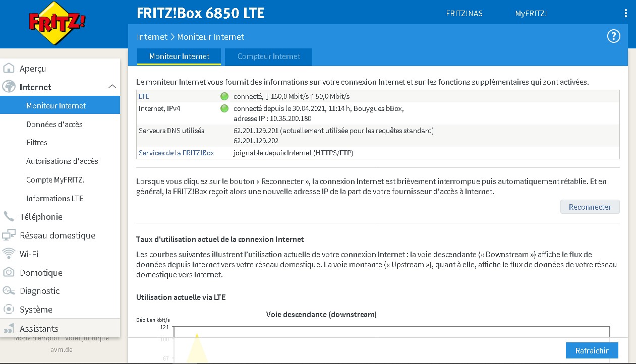The height and width of the screenshot is (364, 636).
Task: Open Diagnostic via its stethoscope icon
Action: [x=9, y=291]
